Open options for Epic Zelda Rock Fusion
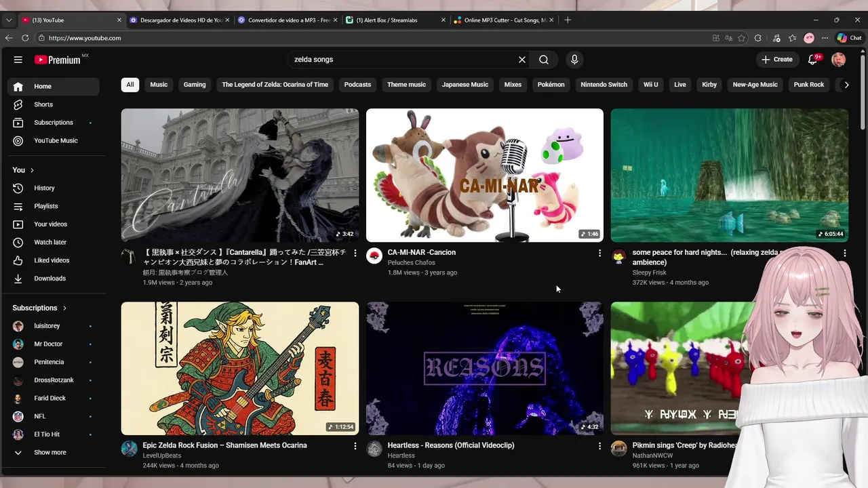Image resolution: width=868 pixels, height=488 pixels. [x=355, y=446]
